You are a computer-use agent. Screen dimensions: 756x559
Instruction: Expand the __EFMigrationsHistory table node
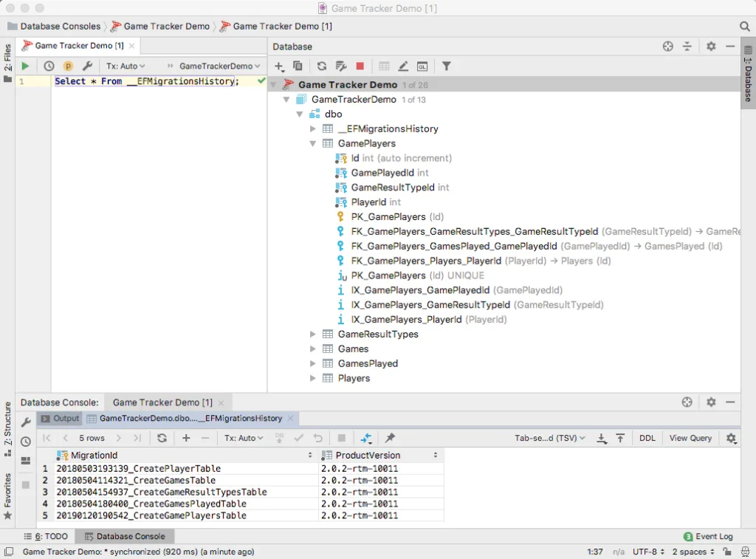tap(312, 128)
